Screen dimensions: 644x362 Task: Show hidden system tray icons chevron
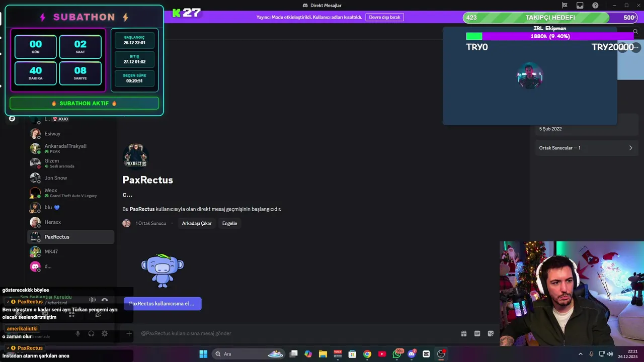[580, 354]
